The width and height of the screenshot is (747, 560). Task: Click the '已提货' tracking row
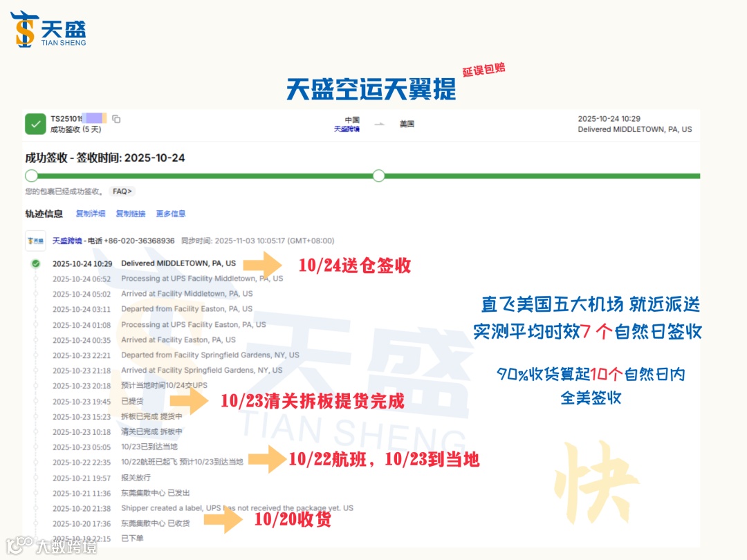(x=98, y=402)
